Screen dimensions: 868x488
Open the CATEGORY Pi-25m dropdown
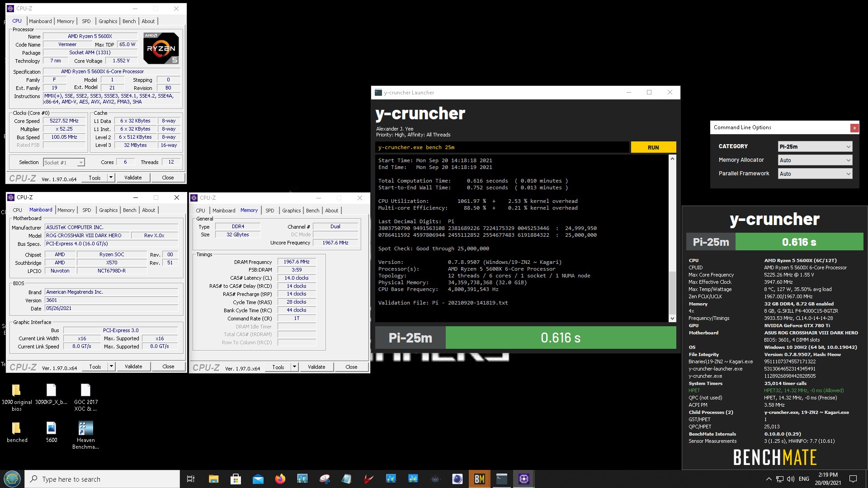[815, 146]
